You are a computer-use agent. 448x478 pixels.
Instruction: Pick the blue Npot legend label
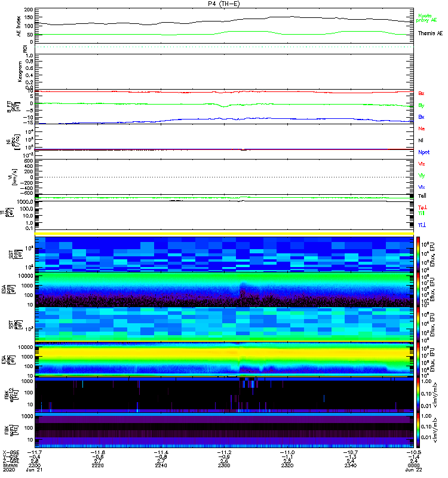click(x=424, y=152)
